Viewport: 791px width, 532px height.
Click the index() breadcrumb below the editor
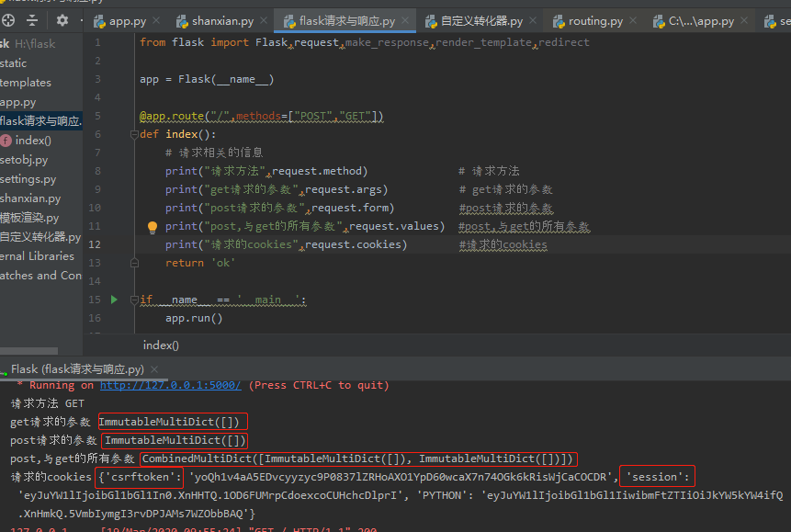click(x=161, y=345)
